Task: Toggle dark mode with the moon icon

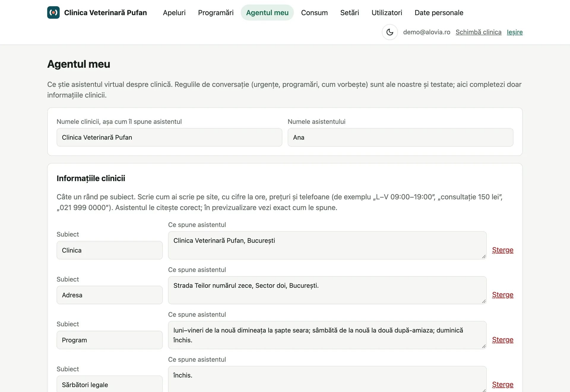Action: pyautogui.click(x=390, y=32)
